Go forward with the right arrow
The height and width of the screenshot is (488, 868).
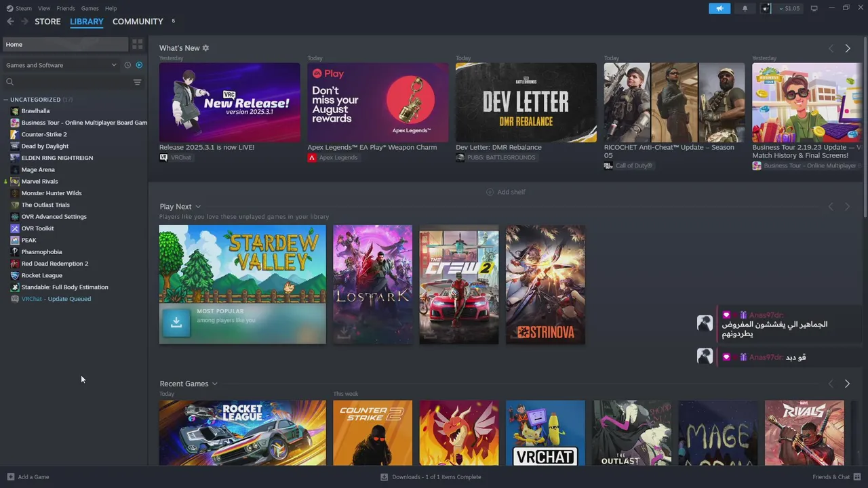[25, 22]
